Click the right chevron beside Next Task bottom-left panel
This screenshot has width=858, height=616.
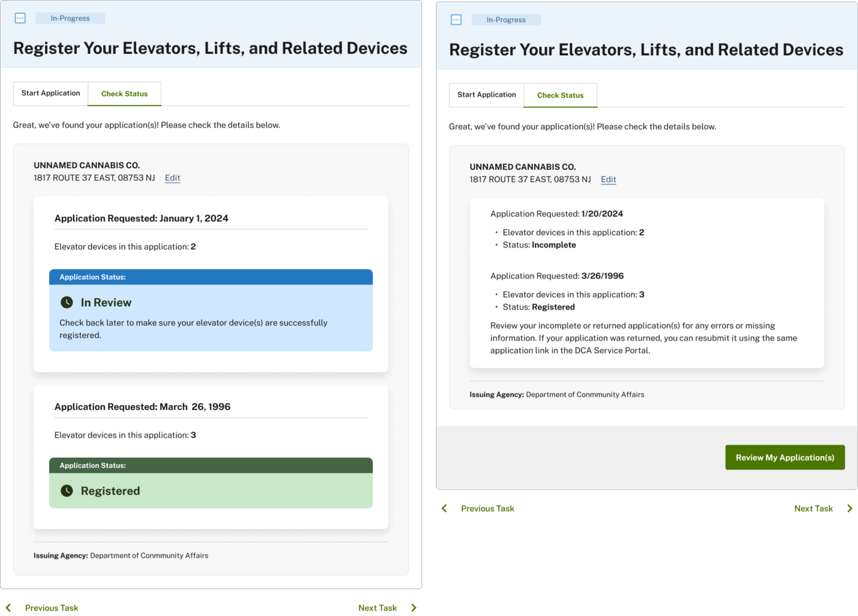[x=413, y=607]
